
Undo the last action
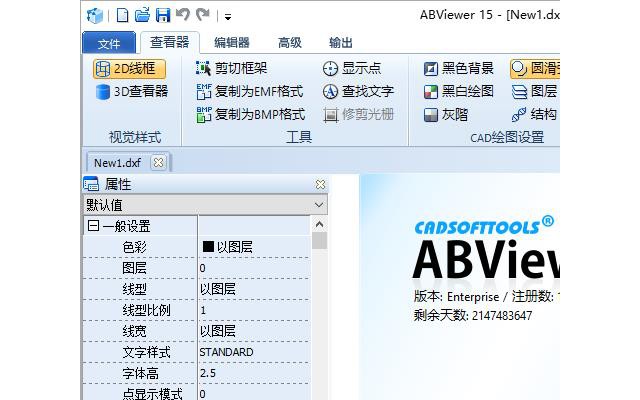tap(182, 15)
